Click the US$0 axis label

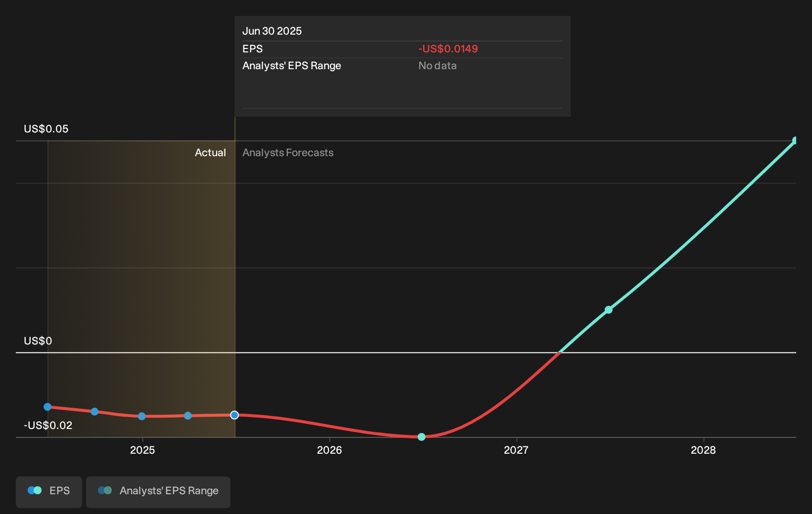coord(38,341)
